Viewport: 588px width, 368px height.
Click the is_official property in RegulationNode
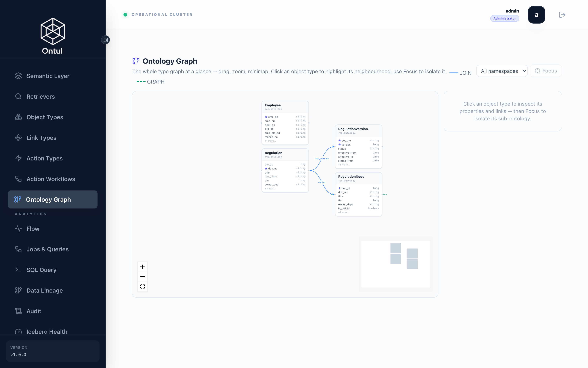click(358, 209)
